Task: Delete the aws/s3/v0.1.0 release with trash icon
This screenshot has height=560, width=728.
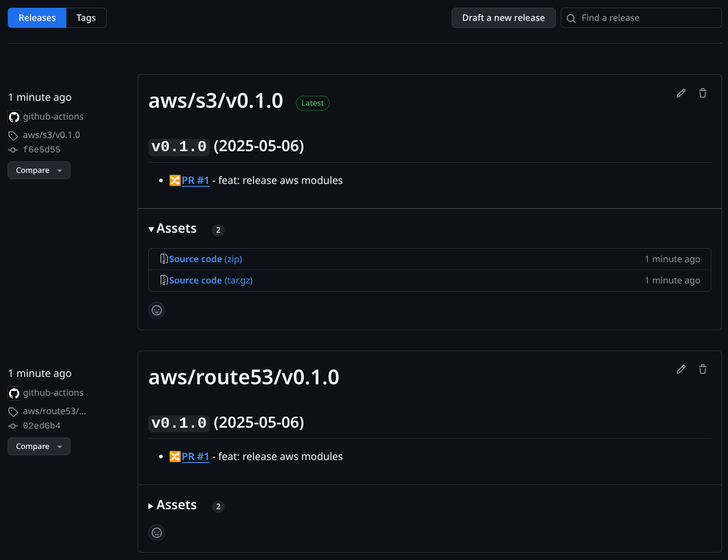Action: (x=703, y=93)
